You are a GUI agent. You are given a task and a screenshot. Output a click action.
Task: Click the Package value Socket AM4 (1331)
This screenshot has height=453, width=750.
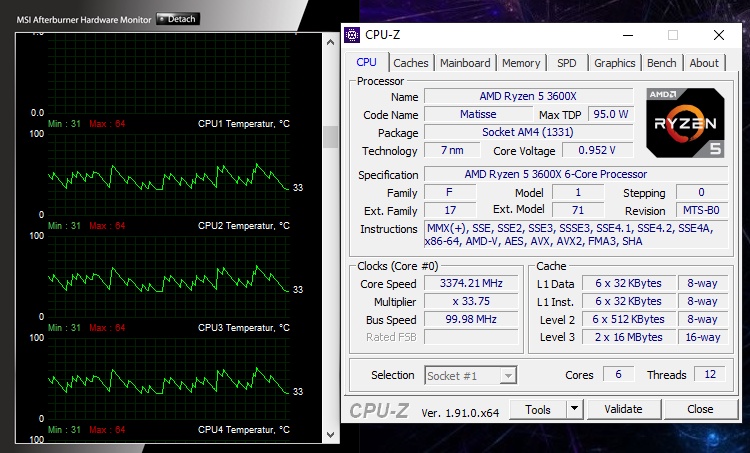[x=528, y=133]
